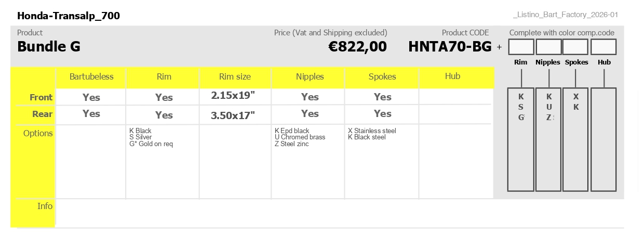Screen dimensions: 644x246
Task: Click the Hub color code input box
Action: [x=603, y=47]
